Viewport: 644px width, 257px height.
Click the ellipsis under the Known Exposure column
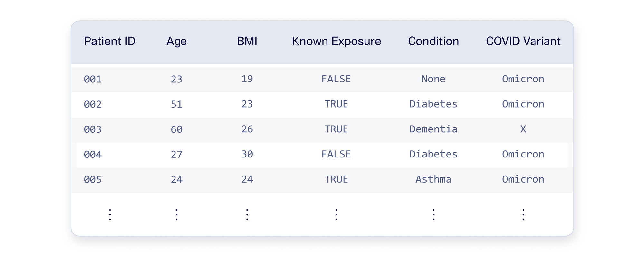336,214
